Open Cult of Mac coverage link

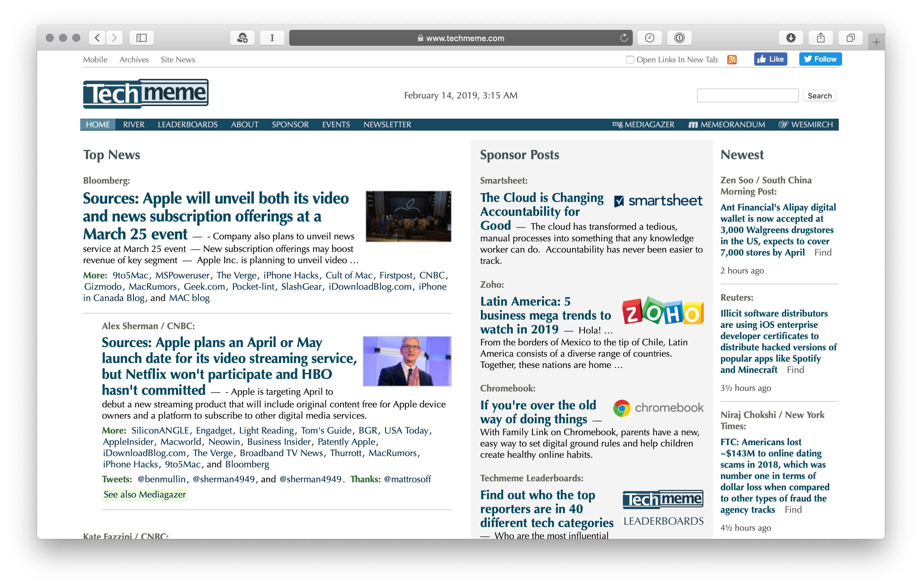pos(349,275)
